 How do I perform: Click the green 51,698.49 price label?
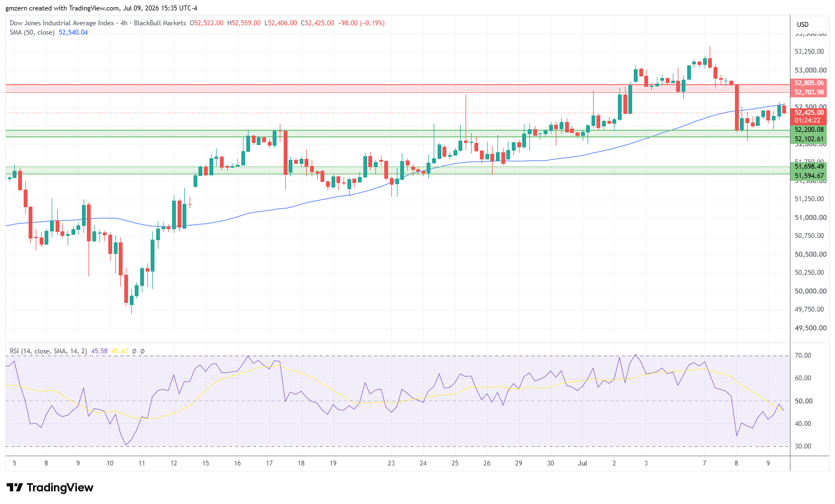click(809, 166)
